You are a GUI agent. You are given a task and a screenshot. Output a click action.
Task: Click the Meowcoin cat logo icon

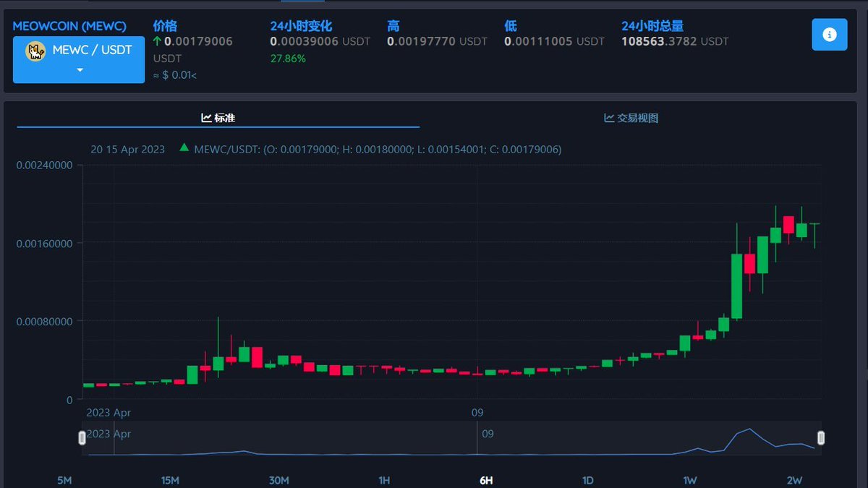pos(34,50)
